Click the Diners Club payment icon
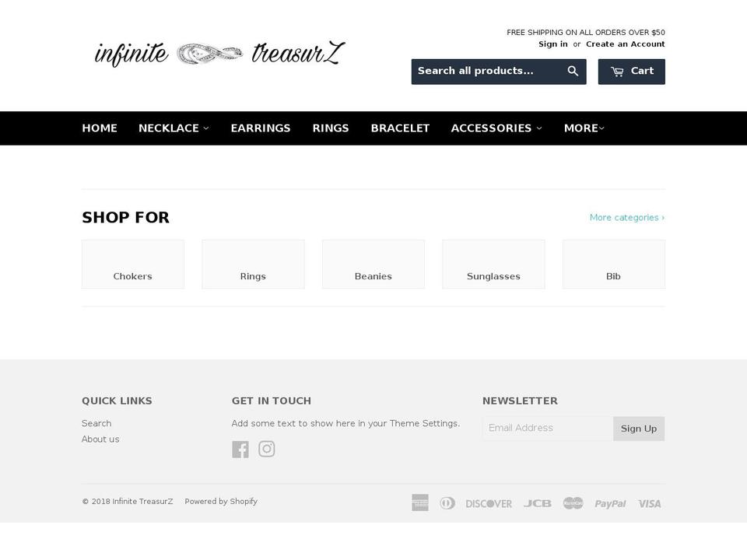Image resolution: width=747 pixels, height=560 pixels. [447, 503]
